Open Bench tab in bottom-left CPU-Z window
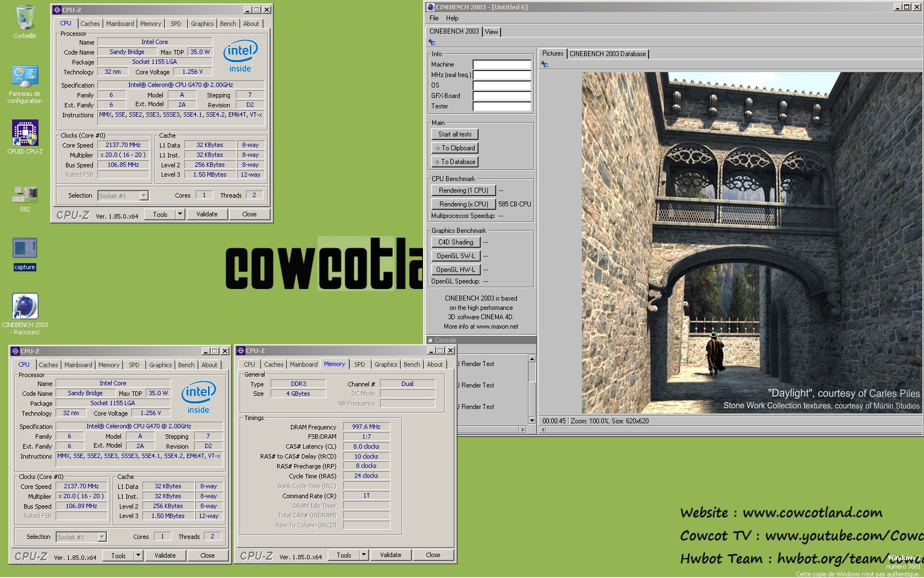924x578 pixels. 186,365
